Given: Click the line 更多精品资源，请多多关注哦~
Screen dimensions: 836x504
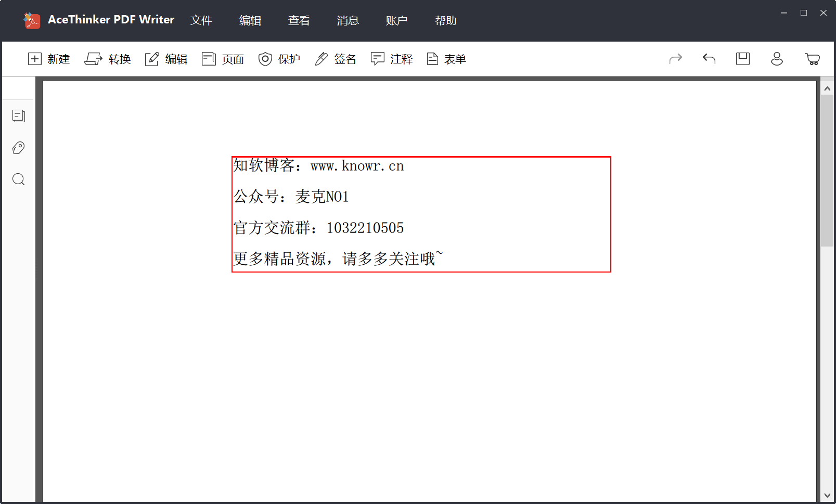Looking at the screenshot, I should click(338, 258).
